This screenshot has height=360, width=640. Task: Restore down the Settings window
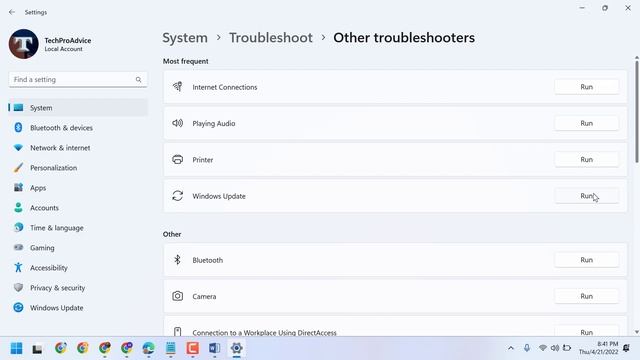coord(605,8)
